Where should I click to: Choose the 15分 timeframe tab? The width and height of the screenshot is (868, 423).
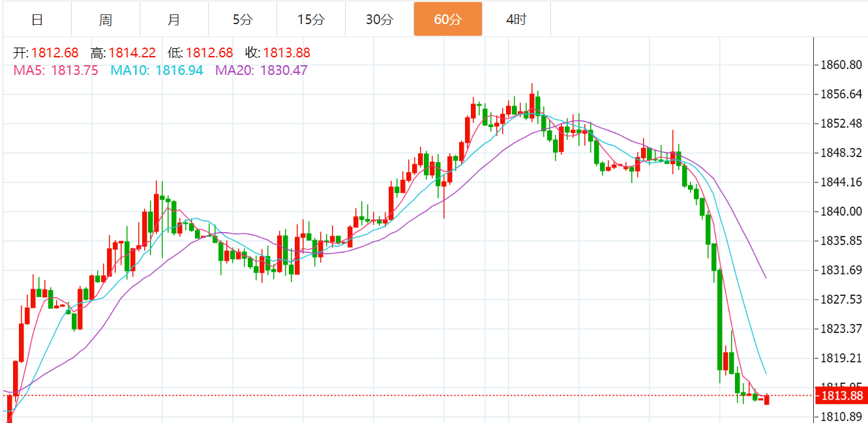tap(310, 20)
